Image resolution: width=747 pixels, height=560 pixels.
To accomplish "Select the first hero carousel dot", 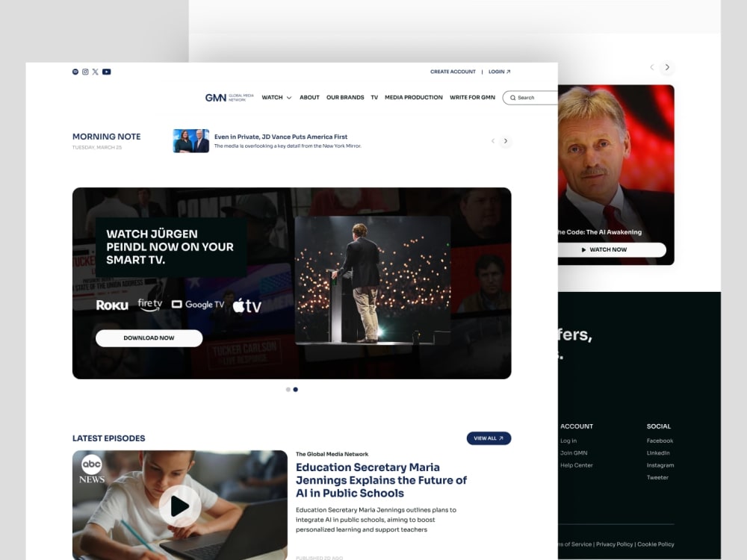I will click(x=288, y=390).
